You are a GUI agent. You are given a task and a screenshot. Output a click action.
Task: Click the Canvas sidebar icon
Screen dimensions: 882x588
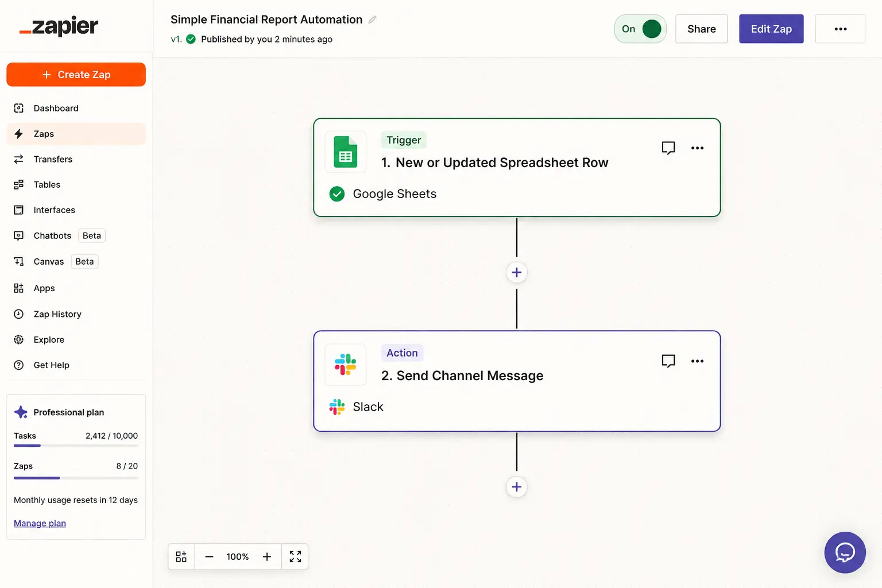coord(19,261)
